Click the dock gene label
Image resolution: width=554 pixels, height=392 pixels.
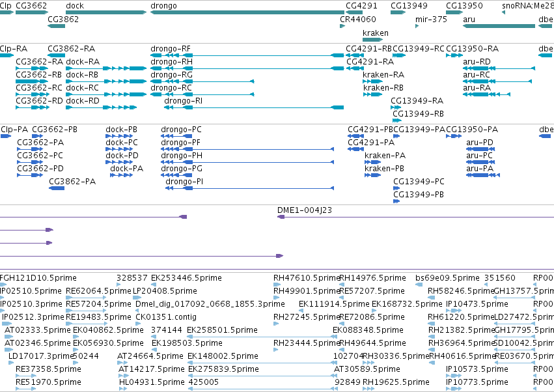pos(75,6)
